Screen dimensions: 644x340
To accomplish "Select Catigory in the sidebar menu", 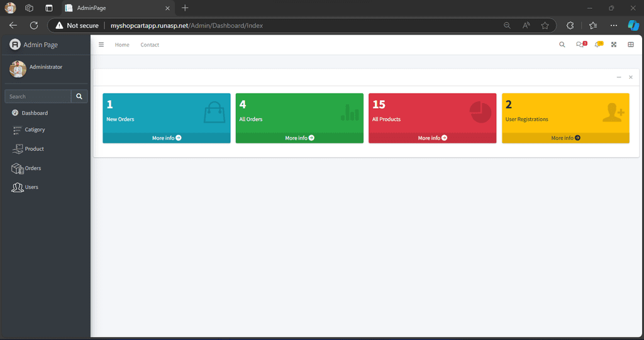I will (35, 129).
